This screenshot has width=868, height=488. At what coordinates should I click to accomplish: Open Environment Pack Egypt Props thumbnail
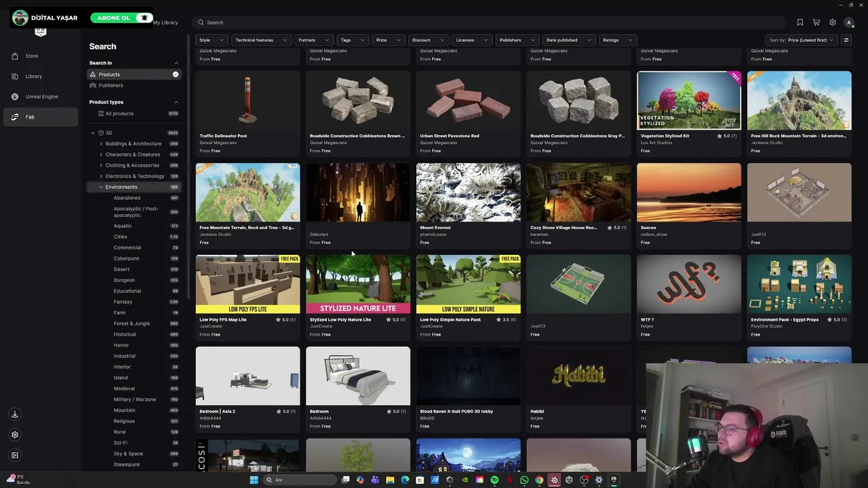(799, 284)
